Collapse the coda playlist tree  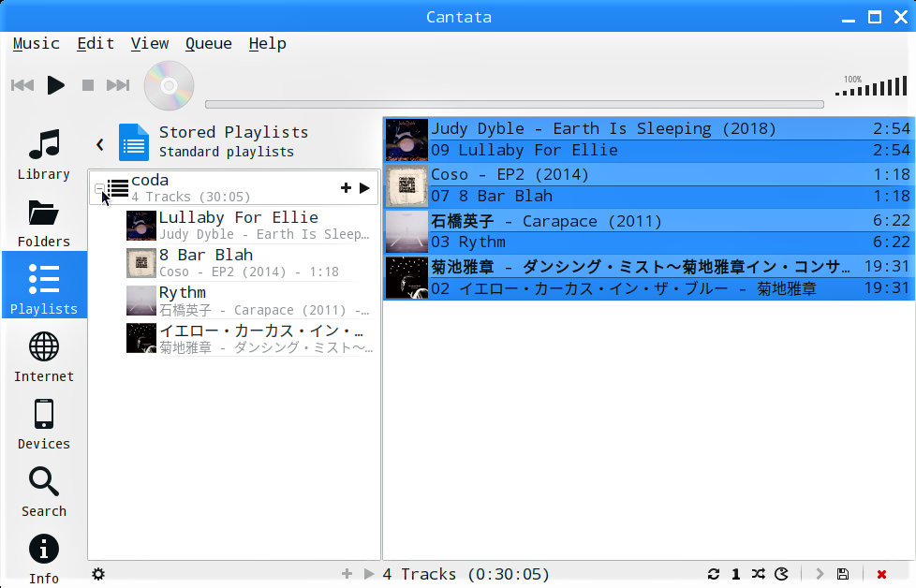coord(99,188)
